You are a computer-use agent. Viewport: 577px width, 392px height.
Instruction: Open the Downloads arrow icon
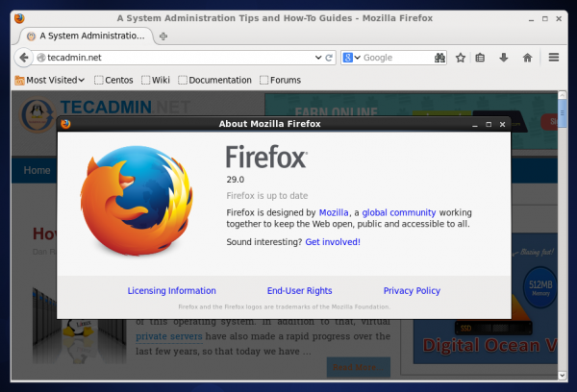click(x=503, y=58)
